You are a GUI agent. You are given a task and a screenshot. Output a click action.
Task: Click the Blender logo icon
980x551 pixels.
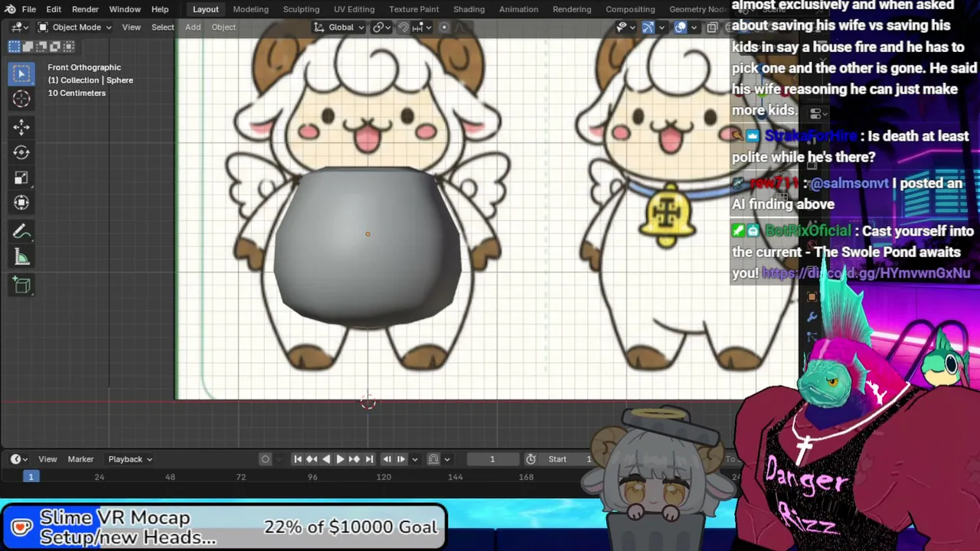pyautogui.click(x=10, y=9)
